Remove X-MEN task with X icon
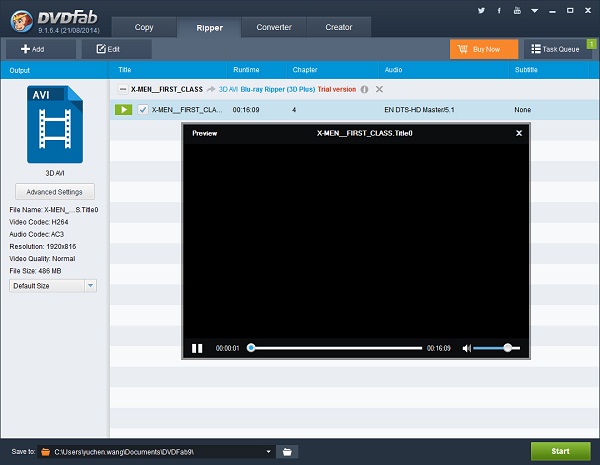600x465 pixels. click(x=379, y=89)
